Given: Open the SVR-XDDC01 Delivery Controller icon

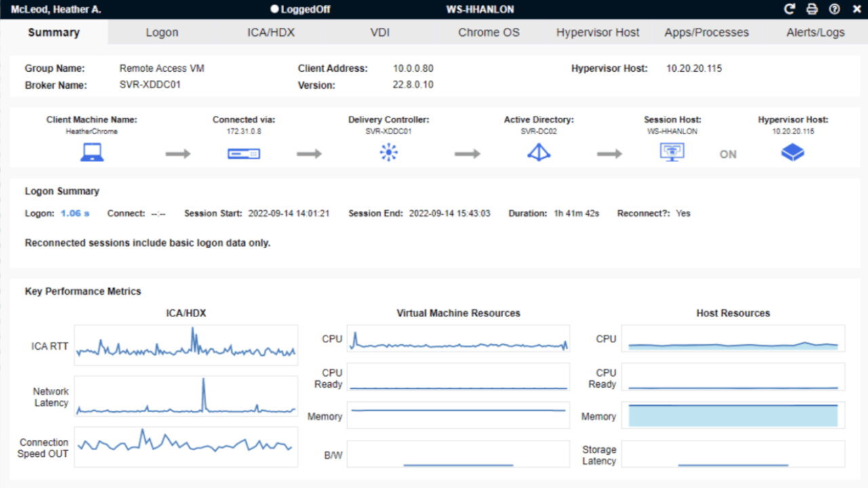Looking at the screenshot, I should [x=388, y=153].
